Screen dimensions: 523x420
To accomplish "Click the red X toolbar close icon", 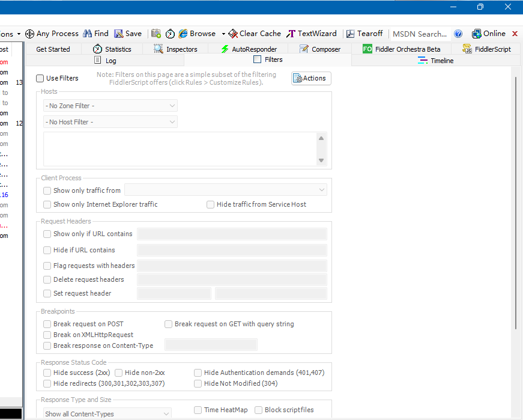I will tap(515, 34).
